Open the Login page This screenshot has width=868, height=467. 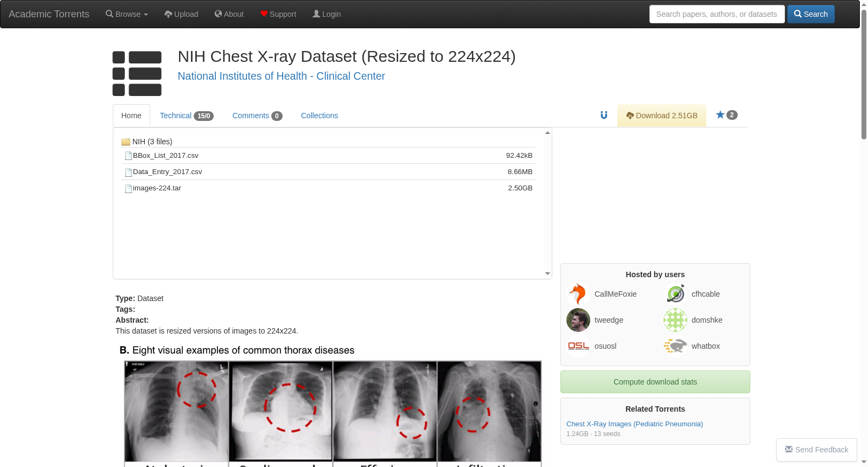coord(327,14)
